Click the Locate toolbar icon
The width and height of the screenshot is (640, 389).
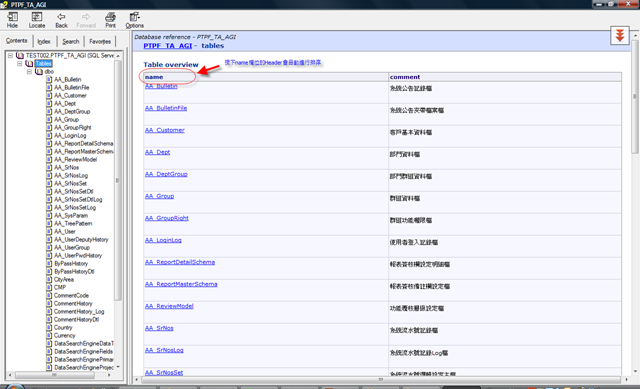pyautogui.click(x=37, y=20)
